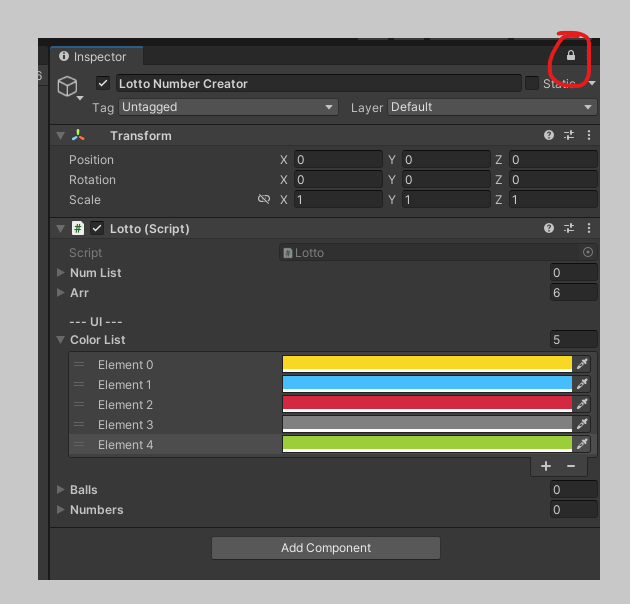Click the Rotation Z field
The height and width of the screenshot is (604, 630).
[x=553, y=180]
